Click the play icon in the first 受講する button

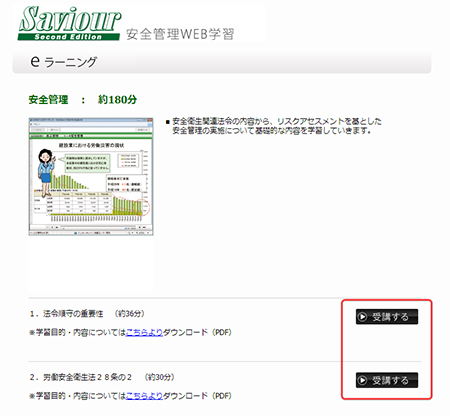(362, 317)
